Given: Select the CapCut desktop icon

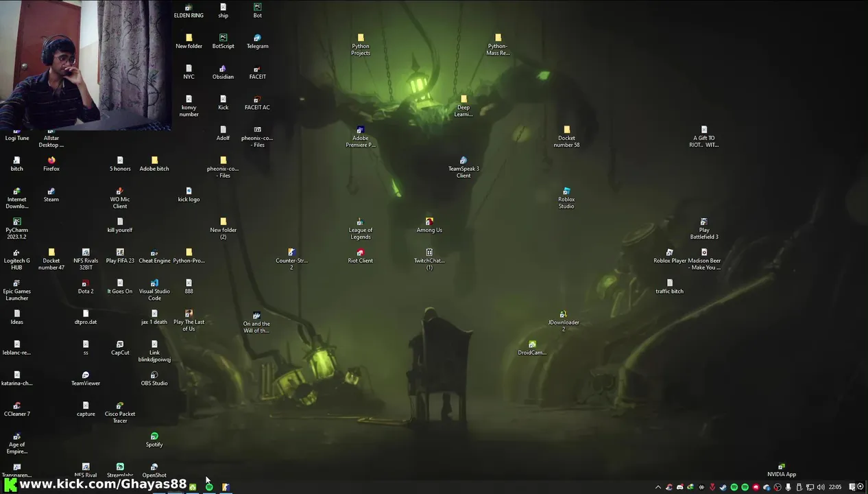Looking at the screenshot, I should pyautogui.click(x=120, y=348).
